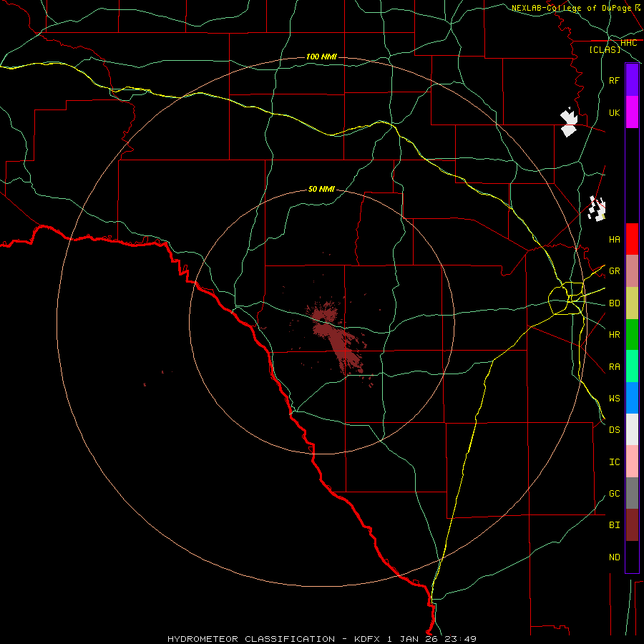Viewport: 644px width, 644px height.
Task: Click the DS legend label
Action: [615, 430]
